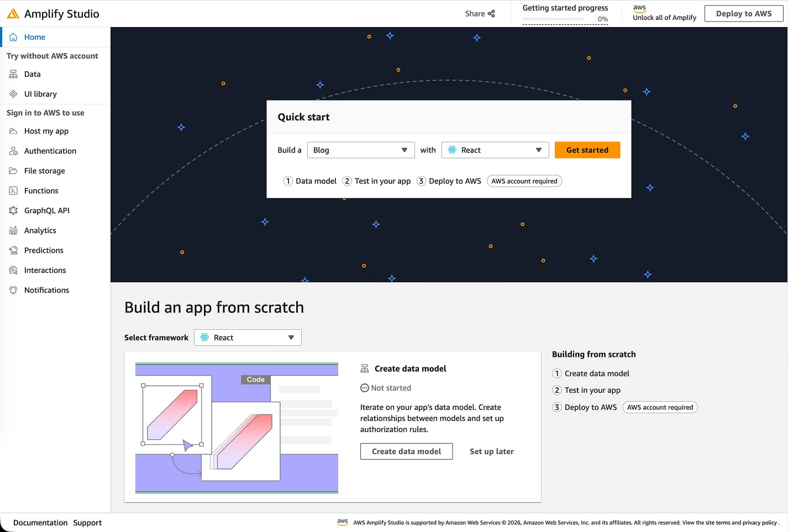Click the Deploy to AWS button
Image resolution: width=788 pixels, height=532 pixels.
[744, 13]
